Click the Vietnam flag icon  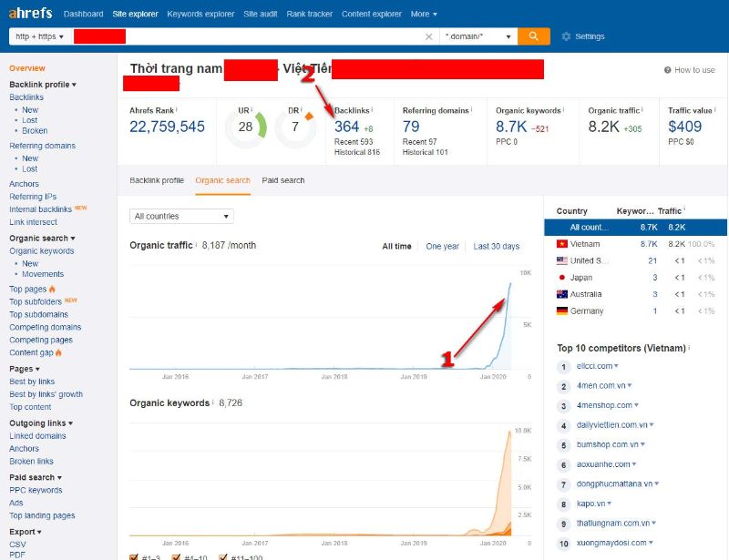561,244
